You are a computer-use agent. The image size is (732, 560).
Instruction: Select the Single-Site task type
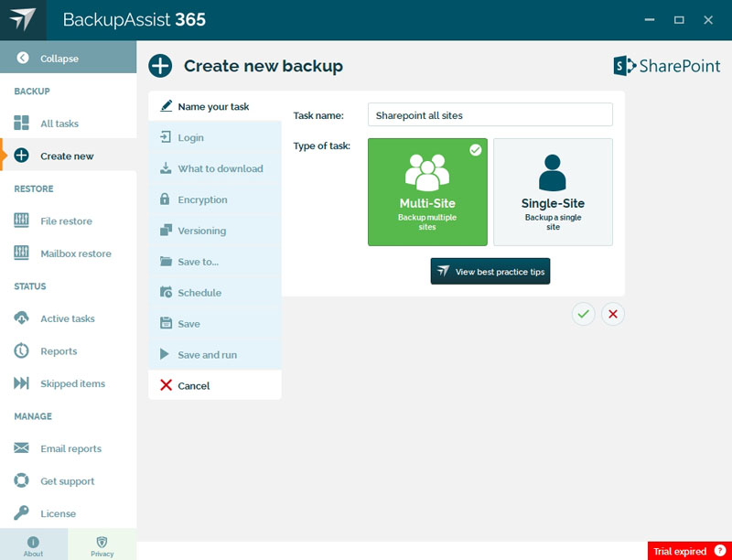pyautogui.click(x=554, y=192)
